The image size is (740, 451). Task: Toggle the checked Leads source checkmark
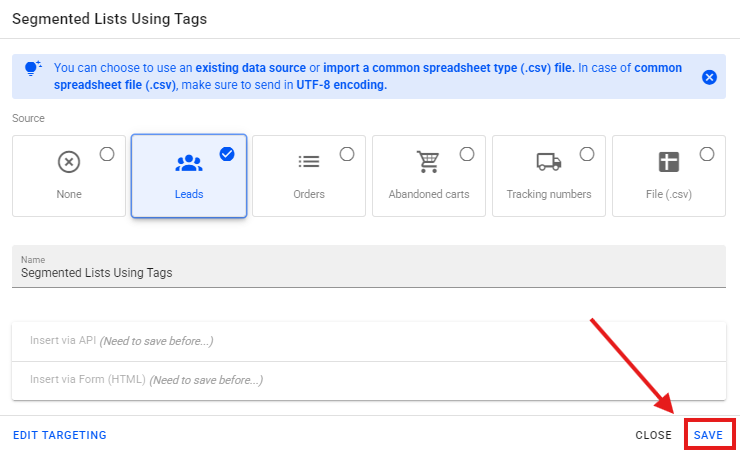(x=227, y=154)
